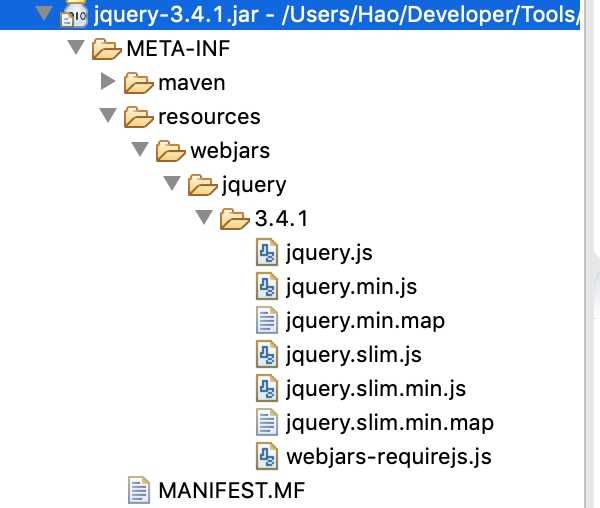Collapse the jquery-3.4.1.jar root node
600x508 pixels.
(x=44, y=13)
